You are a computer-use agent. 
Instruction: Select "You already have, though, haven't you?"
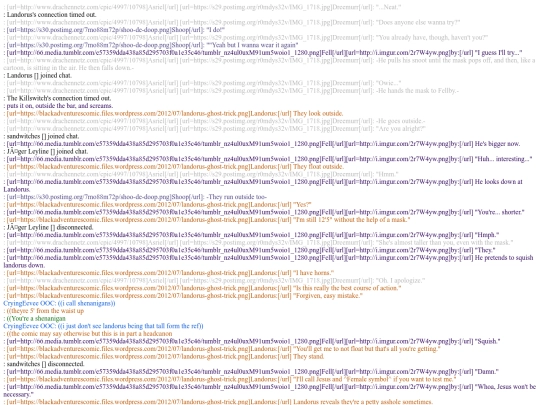432,38
